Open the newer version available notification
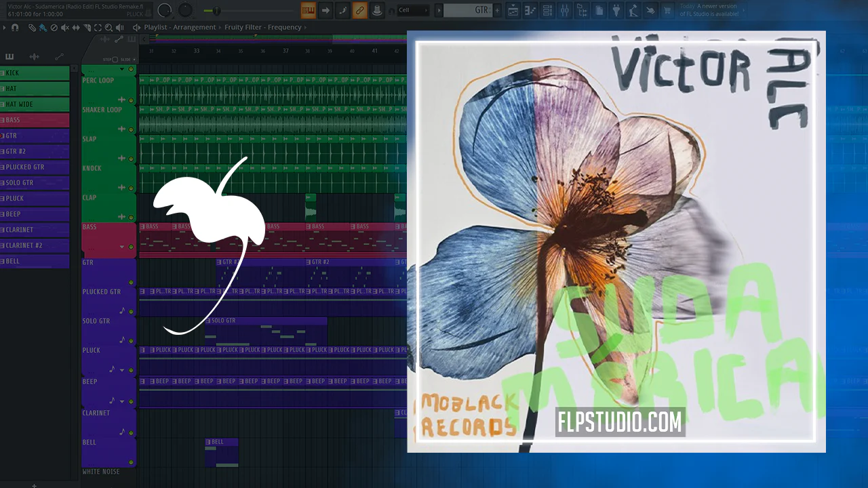Image resolution: width=868 pixels, height=488 pixels. [x=709, y=10]
